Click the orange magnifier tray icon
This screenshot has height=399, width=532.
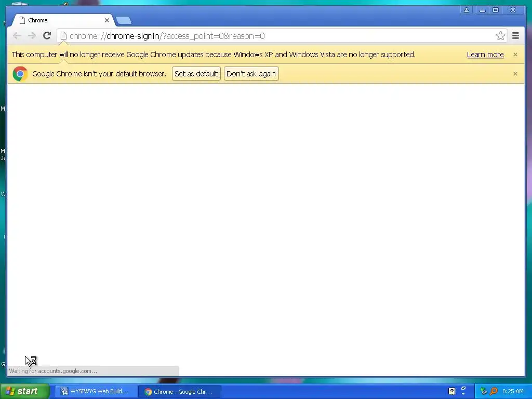click(x=494, y=391)
